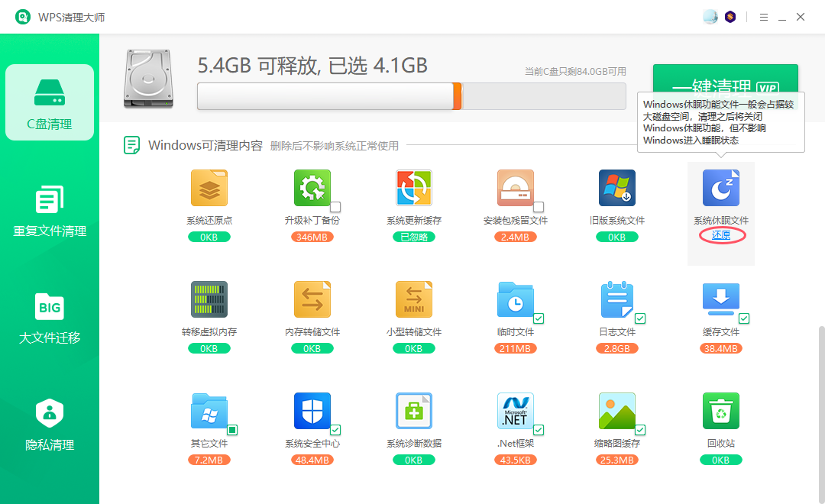Open the 转移虚拟内存 memory icon
Image resolution: width=825 pixels, height=504 pixels.
tap(209, 299)
